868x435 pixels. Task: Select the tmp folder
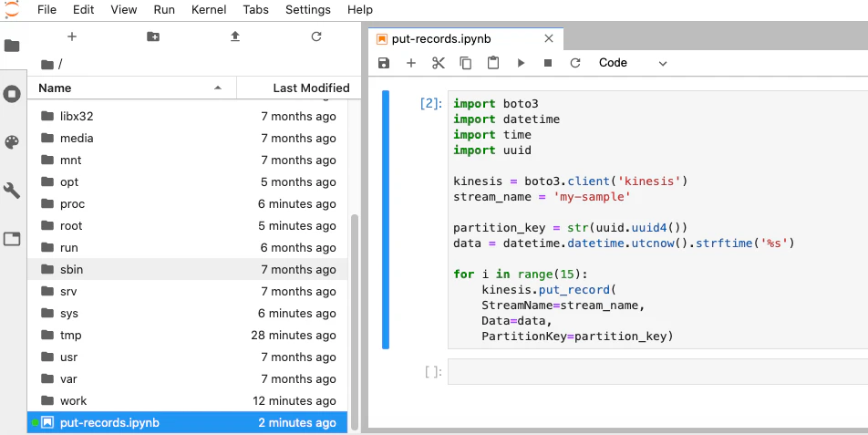(x=188, y=335)
